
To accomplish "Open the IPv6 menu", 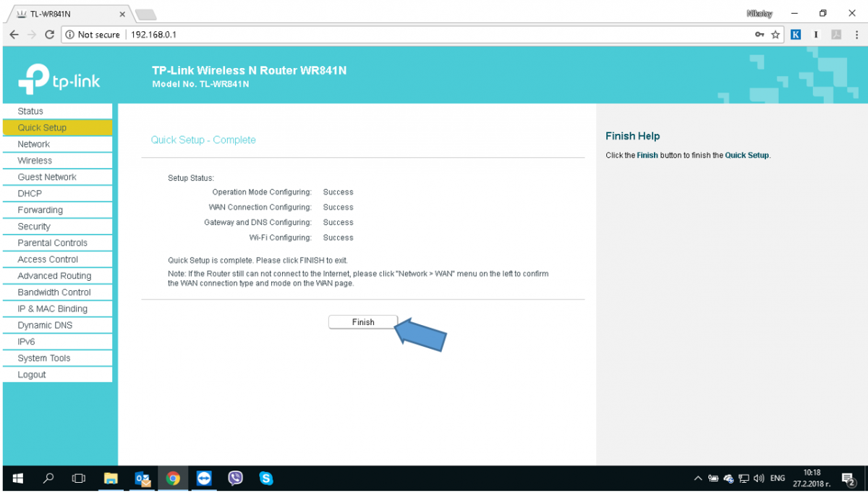I will tap(58, 342).
